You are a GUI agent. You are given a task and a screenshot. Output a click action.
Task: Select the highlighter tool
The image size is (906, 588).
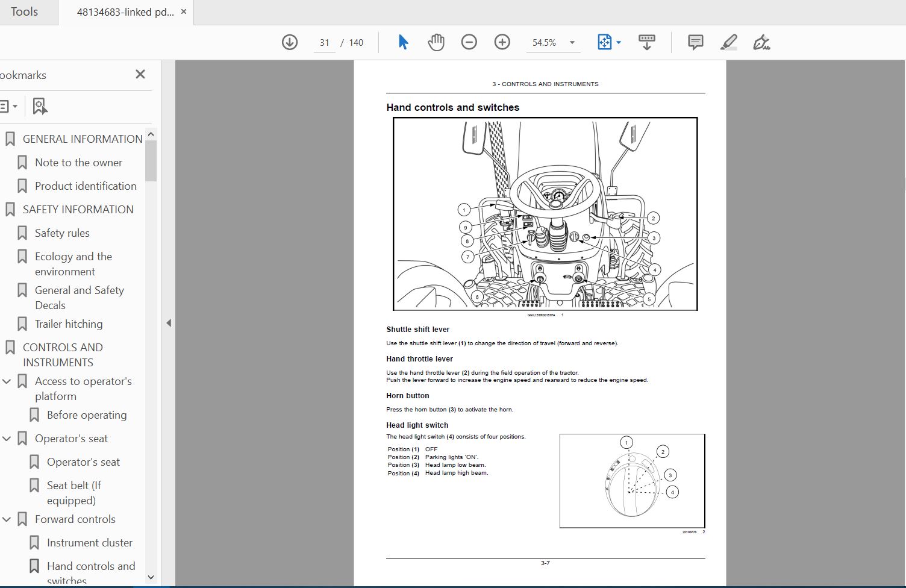[x=728, y=42]
